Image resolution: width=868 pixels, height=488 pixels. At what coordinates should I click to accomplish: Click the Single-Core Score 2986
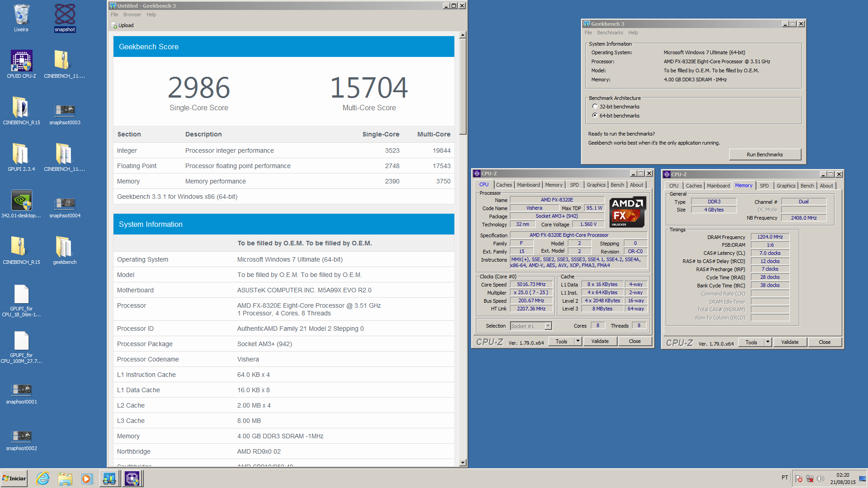tap(199, 87)
